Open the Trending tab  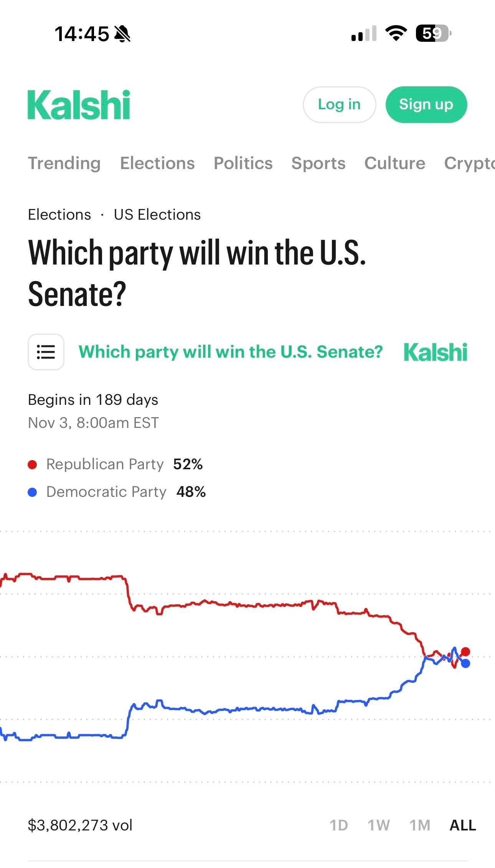point(64,163)
